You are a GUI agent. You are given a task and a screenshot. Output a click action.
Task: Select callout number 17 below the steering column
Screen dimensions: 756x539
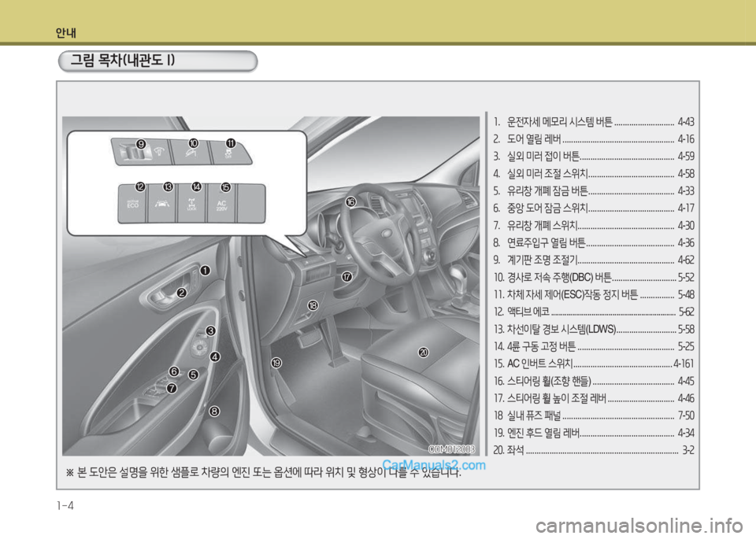coord(346,277)
